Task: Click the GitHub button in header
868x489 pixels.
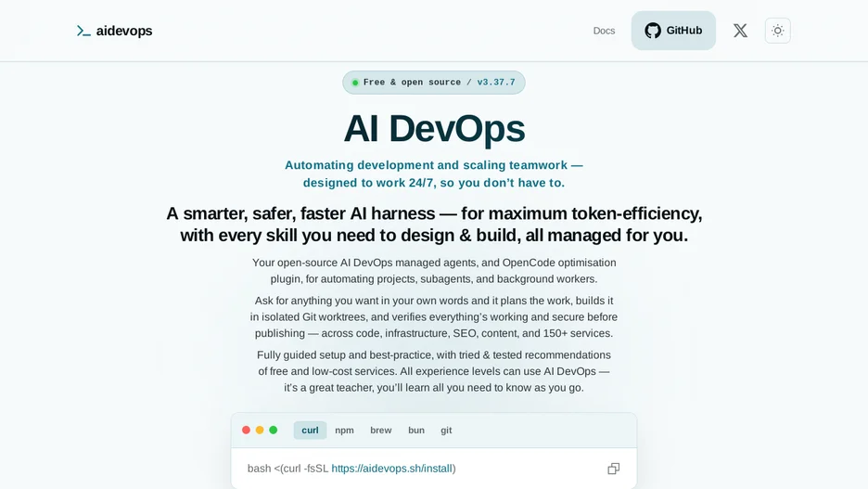Action: (x=673, y=31)
